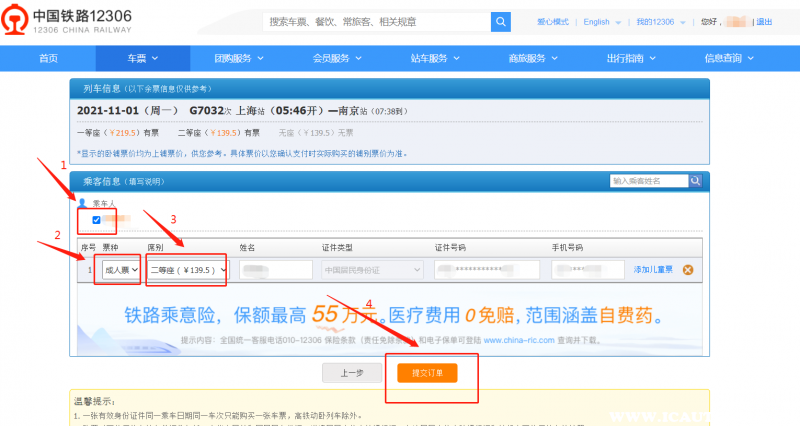
Task: Click the header site search input box
Action: (x=377, y=22)
